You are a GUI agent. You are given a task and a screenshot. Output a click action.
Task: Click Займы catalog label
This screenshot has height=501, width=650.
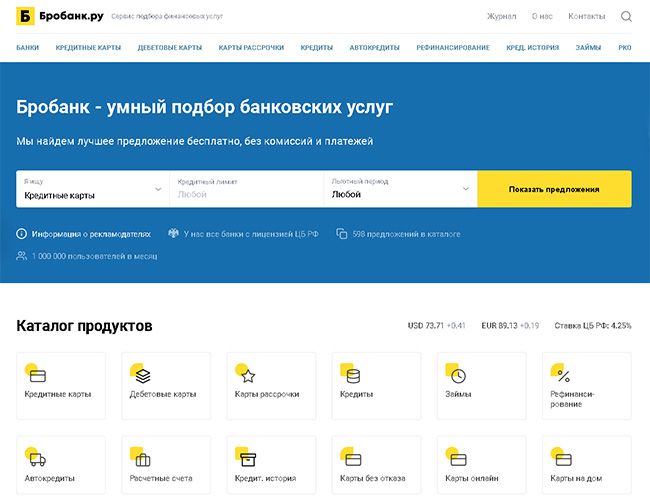coord(458,394)
